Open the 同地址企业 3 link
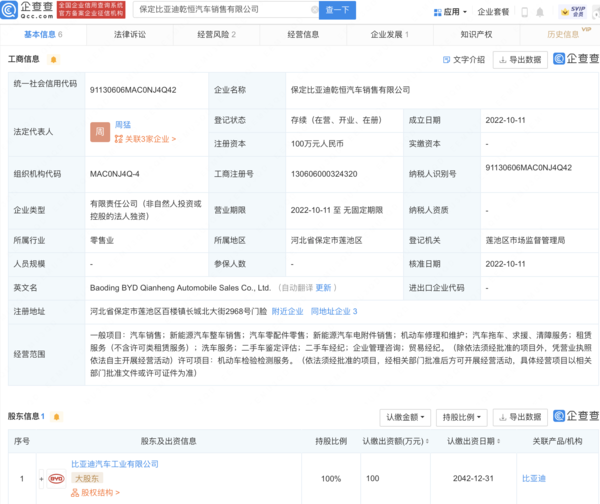The width and height of the screenshot is (600, 504). (x=334, y=312)
